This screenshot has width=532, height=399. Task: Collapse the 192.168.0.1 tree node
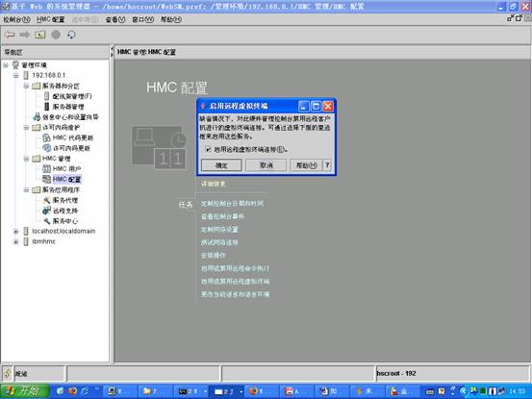(x=15, y=75)
